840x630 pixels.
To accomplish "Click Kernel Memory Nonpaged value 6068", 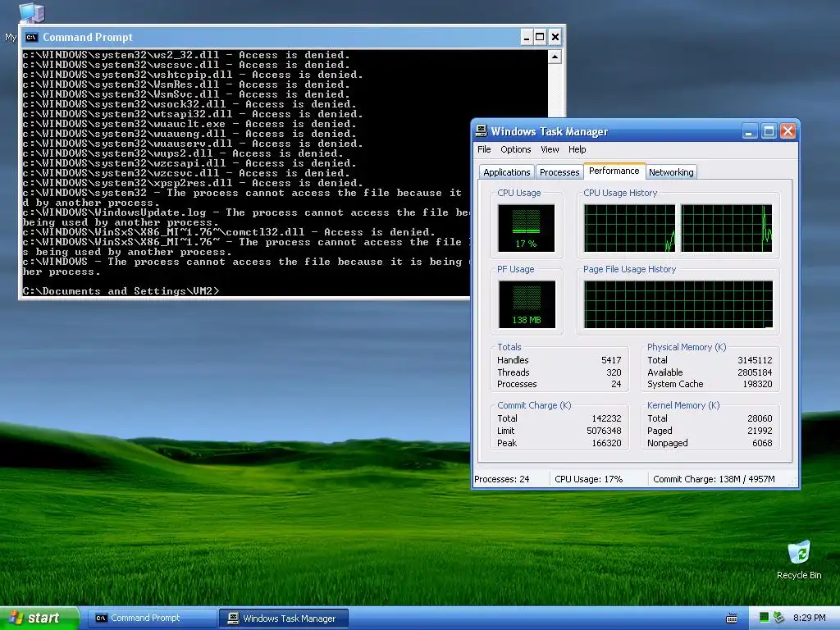I will coord(762,443).
